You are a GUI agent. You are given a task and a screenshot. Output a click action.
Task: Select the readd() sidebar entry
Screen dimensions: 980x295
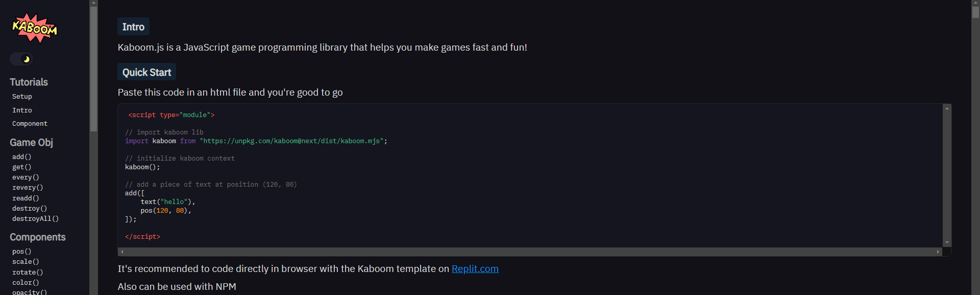click(x=26, y=198)
